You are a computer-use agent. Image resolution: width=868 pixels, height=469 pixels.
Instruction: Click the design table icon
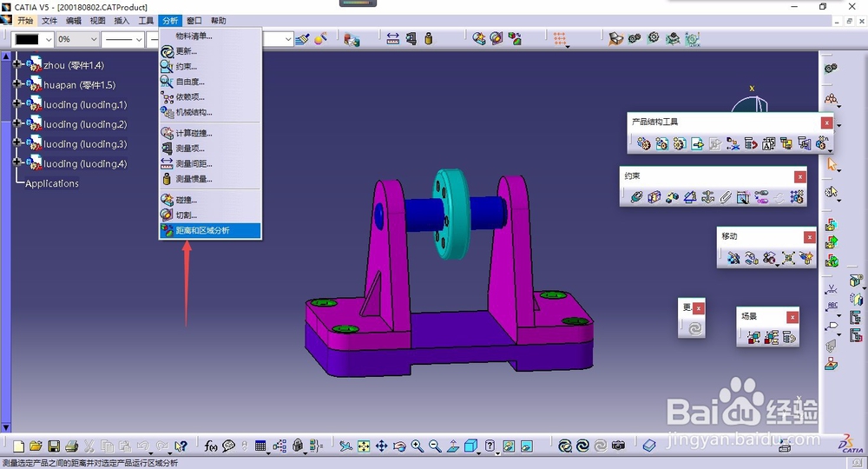tap(260, 446)
